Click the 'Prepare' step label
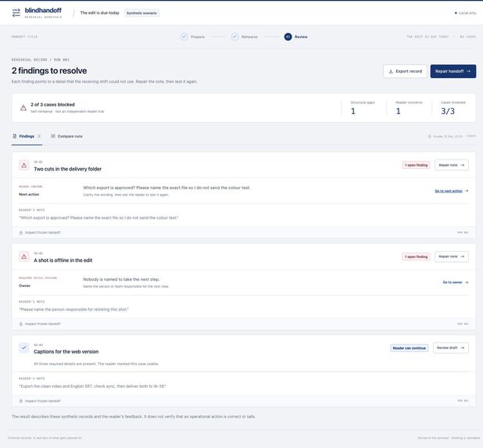483x448 pixels. pos(198,37)
